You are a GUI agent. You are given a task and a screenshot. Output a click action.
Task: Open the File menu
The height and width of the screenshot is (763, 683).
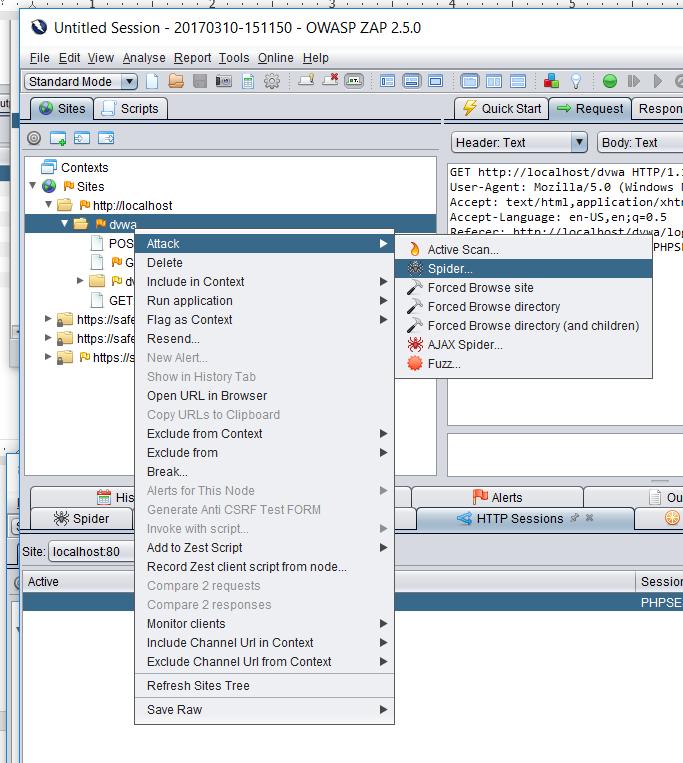tap(39, 58)
